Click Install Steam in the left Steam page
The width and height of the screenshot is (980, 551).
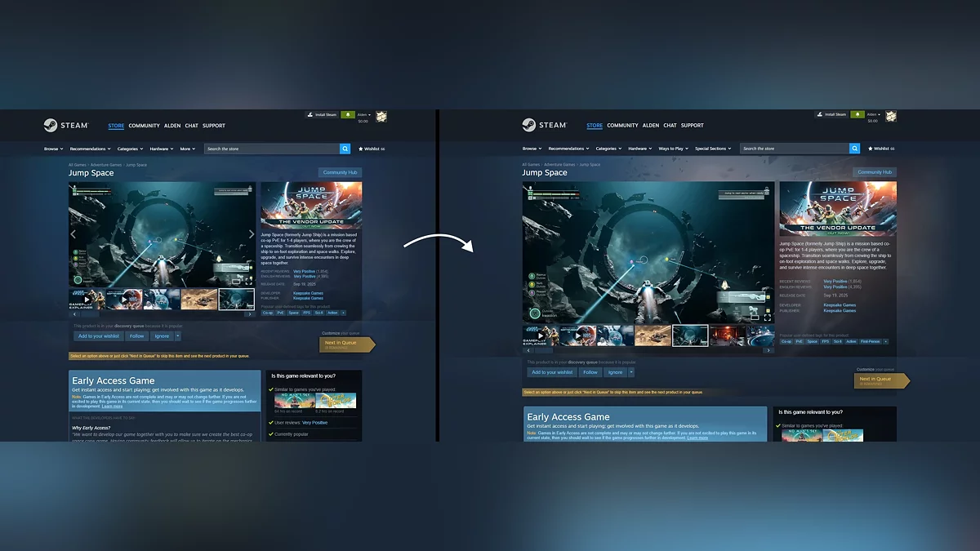tap(323, 114)
